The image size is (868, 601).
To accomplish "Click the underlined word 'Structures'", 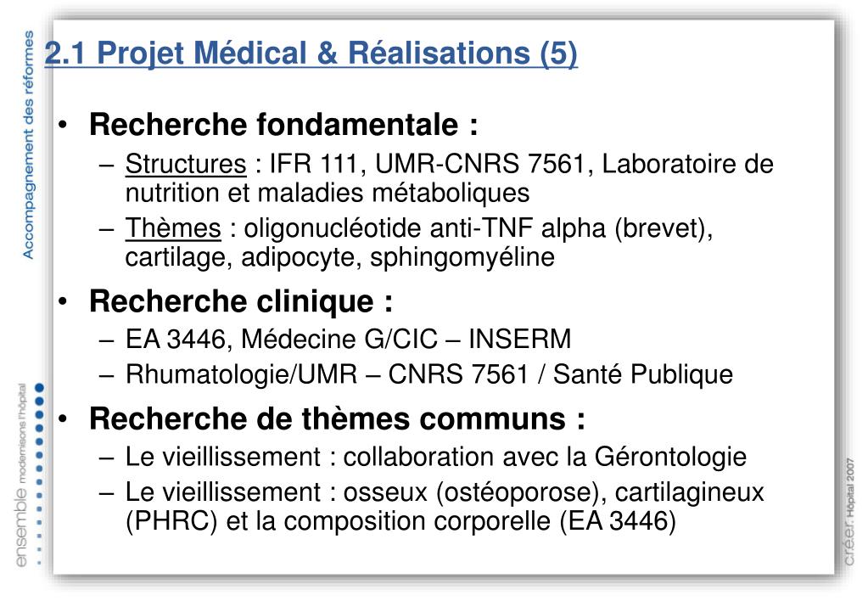I will (186, 164).
